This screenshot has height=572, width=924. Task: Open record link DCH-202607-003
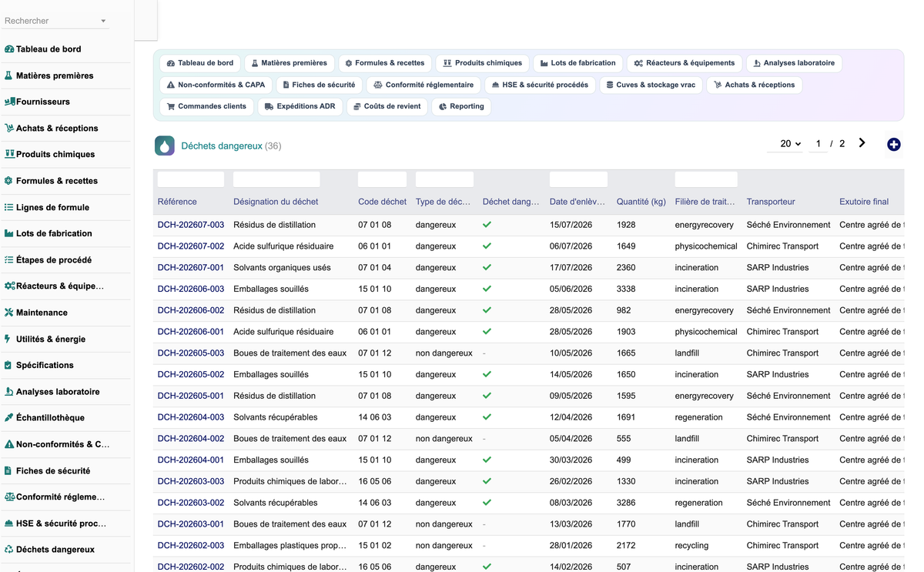coord(191,225)
